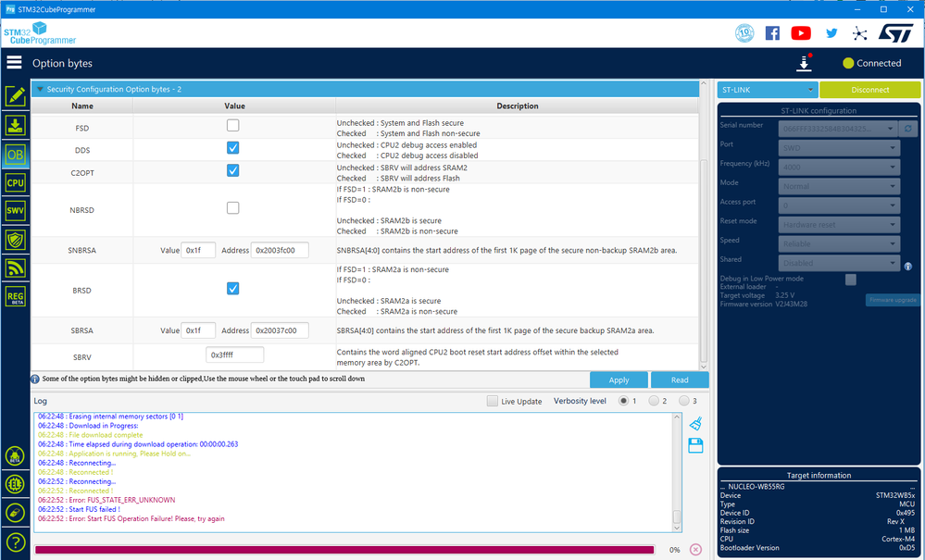Click the Apply button

pos(619,380)
